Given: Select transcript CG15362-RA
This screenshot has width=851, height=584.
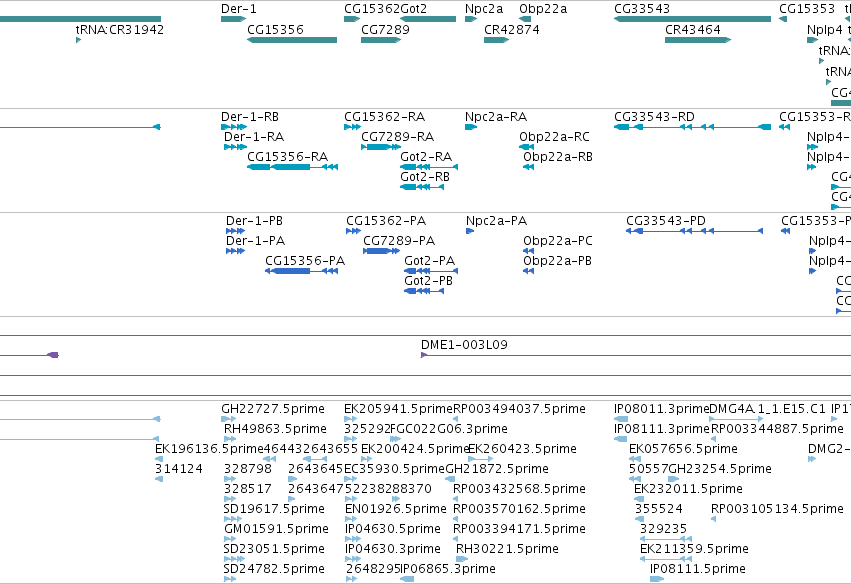Looking at the screenshot, I should coord(352,127).
